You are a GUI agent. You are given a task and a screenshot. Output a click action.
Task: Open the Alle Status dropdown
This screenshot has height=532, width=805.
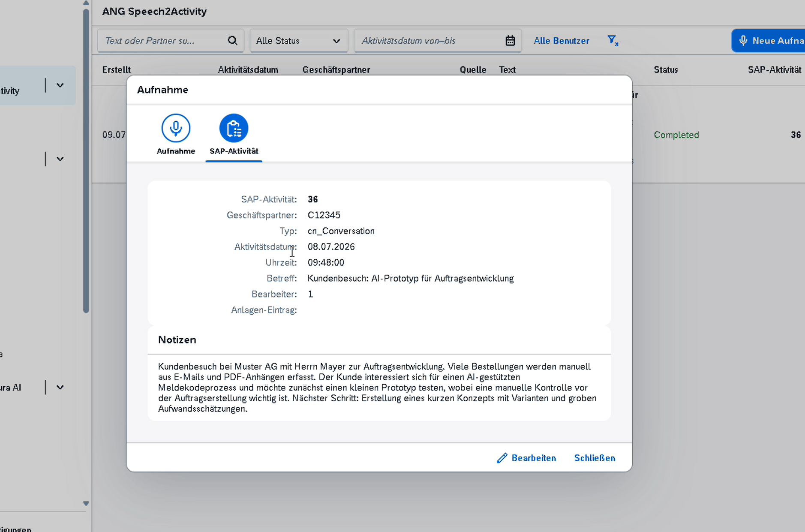click(299, 41)
